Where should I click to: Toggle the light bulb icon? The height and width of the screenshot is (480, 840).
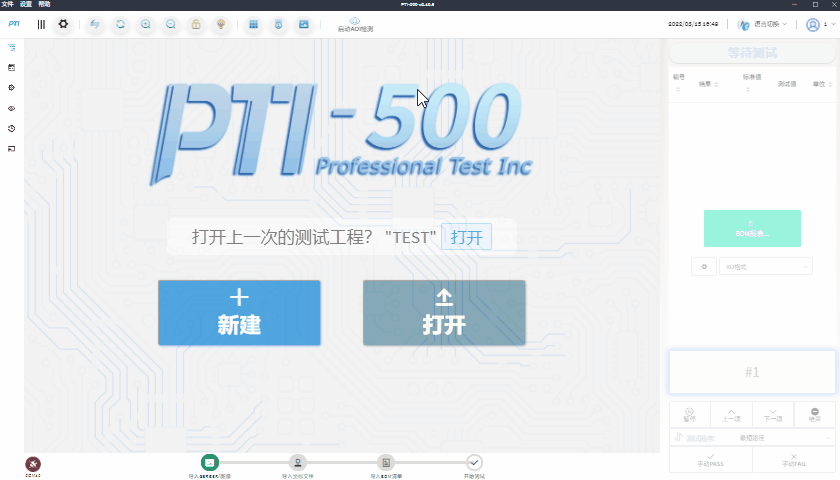pos(221,25)
